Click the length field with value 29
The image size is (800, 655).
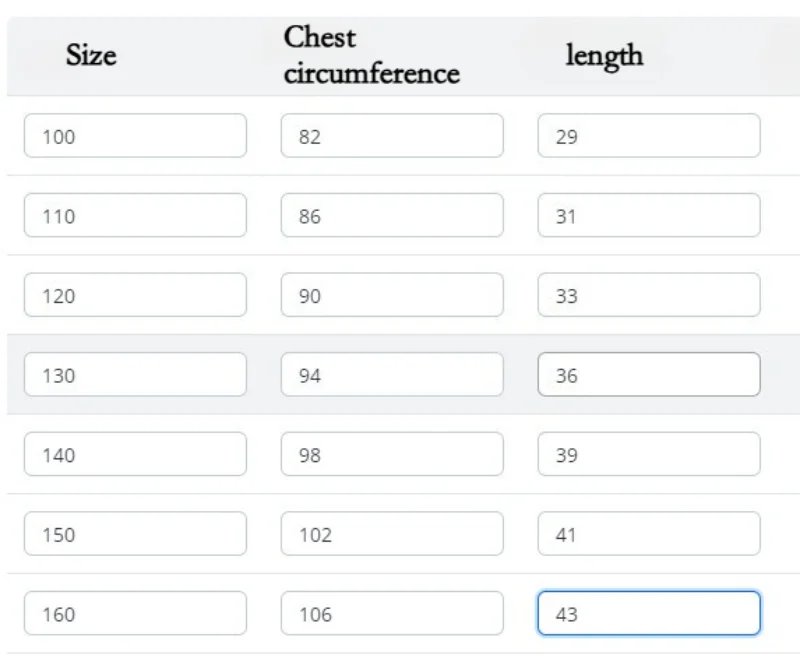(649, 136)
